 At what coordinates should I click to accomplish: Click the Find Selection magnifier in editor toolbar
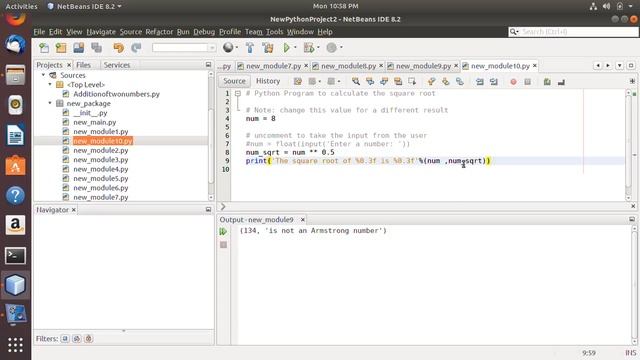point(356,81)
